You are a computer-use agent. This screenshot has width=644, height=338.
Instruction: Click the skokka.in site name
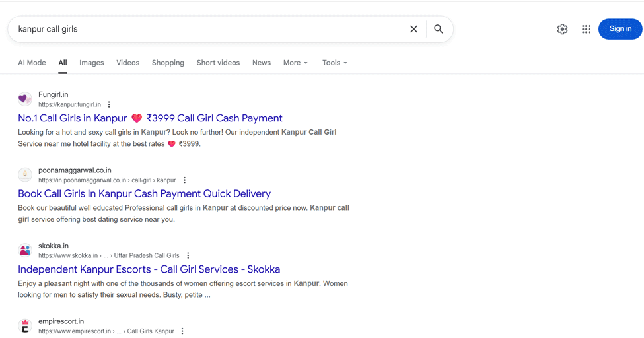(54, 246)
